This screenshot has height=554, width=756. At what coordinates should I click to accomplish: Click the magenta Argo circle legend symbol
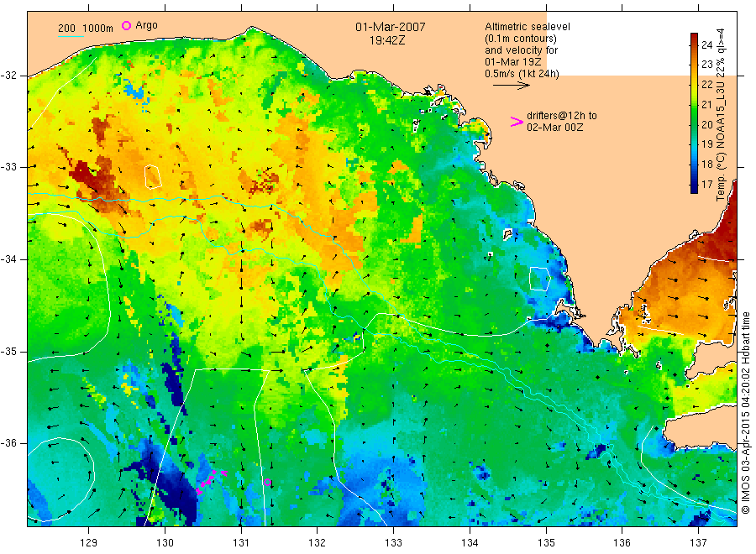click(x=126, y=25)
